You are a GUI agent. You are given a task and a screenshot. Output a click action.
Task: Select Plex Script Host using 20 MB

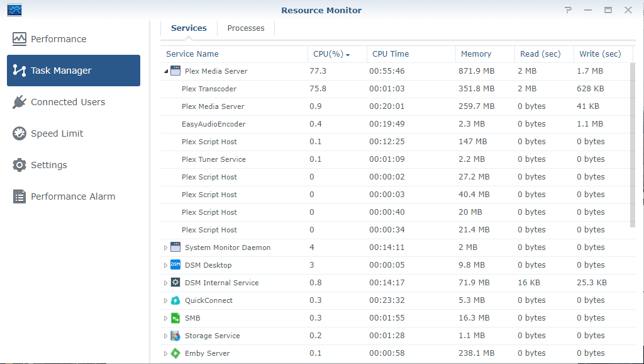point(395,213)
